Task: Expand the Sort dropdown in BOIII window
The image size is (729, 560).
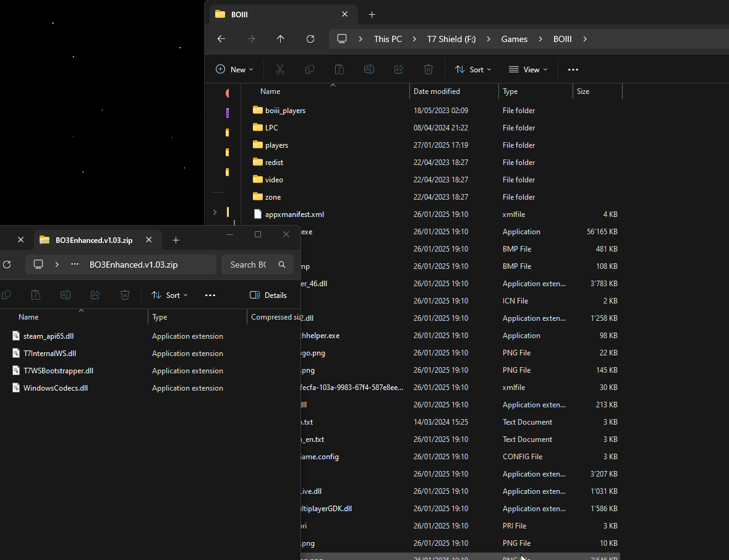Action: (x=473, y=69)
